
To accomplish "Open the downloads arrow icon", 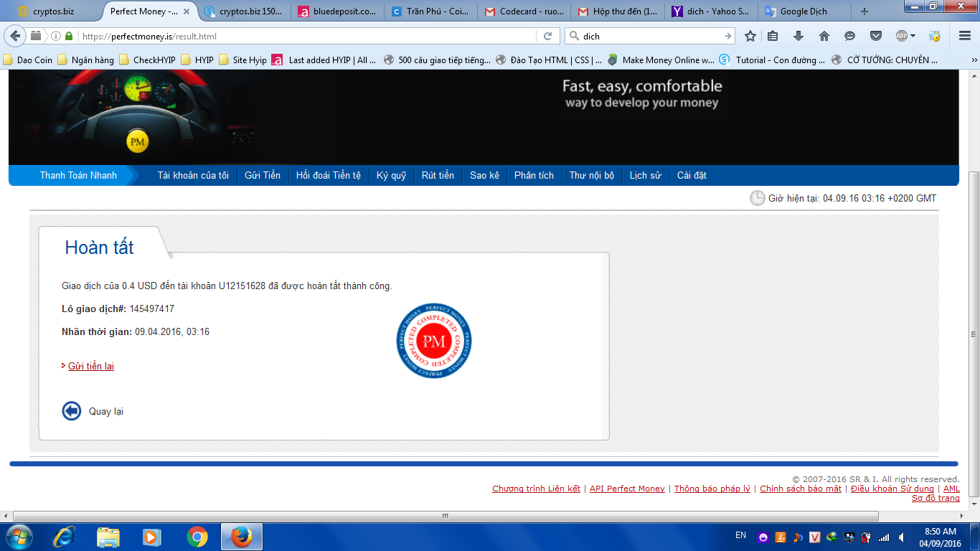I will click(798, 36).
